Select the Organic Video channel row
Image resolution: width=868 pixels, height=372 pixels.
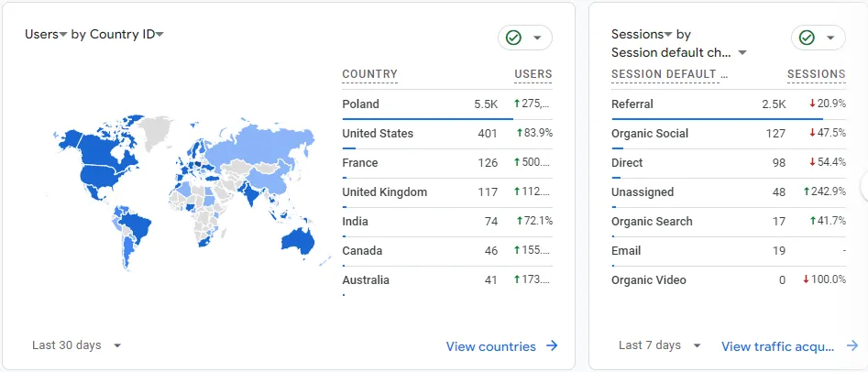(x=729, y=280)
